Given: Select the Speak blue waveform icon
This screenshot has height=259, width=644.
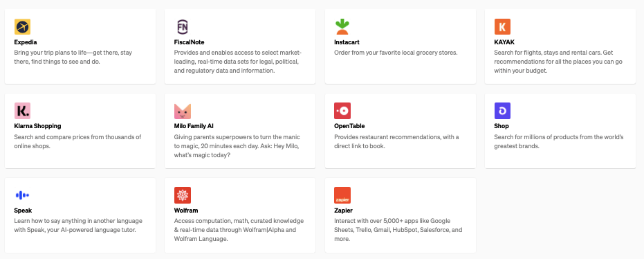Looking at the screenshot, I should click(x=22, y=195).
